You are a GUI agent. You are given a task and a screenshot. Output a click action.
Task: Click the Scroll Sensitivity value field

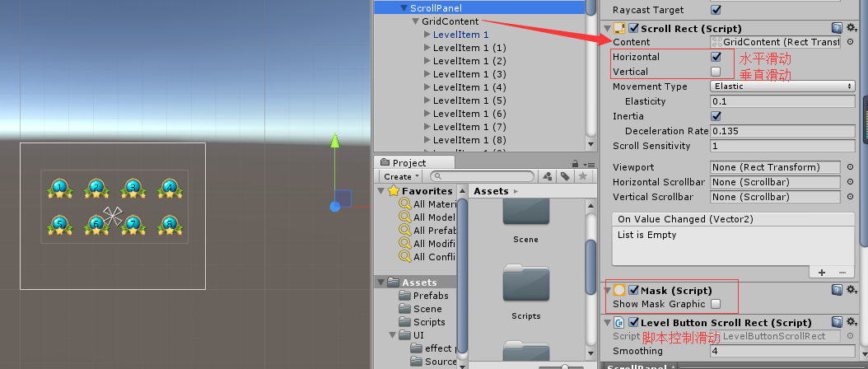tap(782, 146)
